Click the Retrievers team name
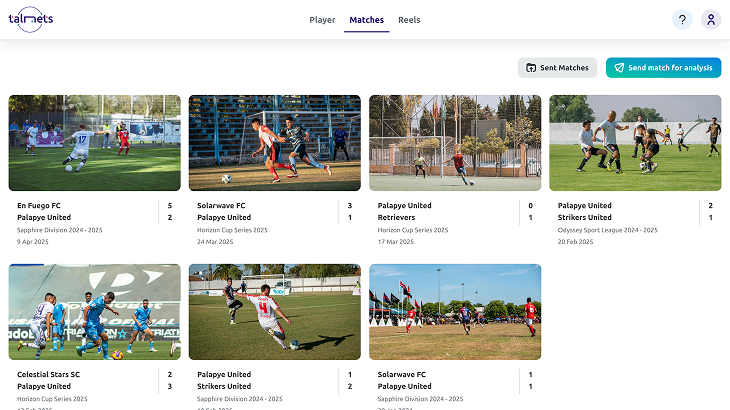Viewport: 730px width, 410px height. pos(396,217)
